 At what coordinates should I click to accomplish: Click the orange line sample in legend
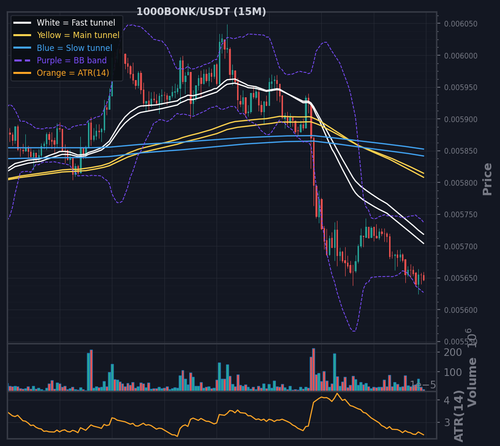22,73
